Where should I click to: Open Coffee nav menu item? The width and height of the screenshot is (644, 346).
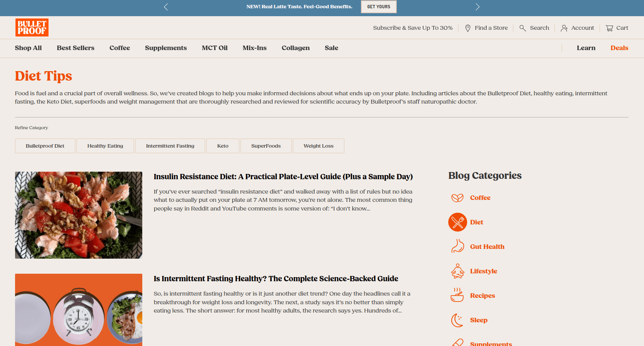click(120, 48)
